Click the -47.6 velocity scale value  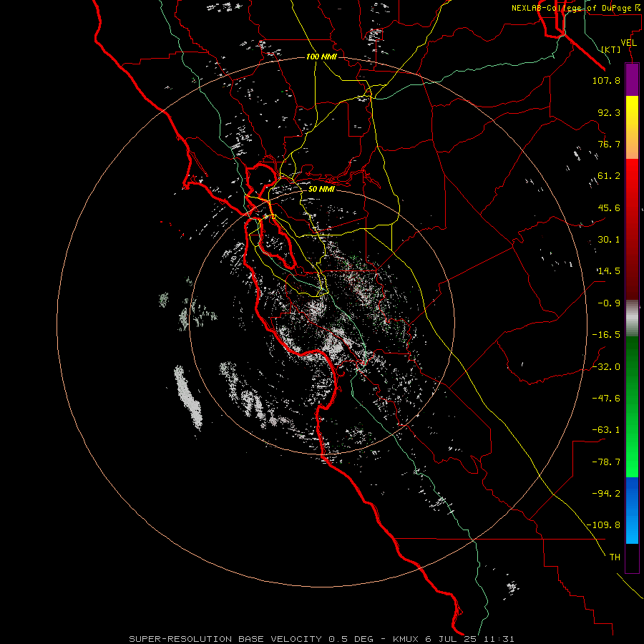606,399
